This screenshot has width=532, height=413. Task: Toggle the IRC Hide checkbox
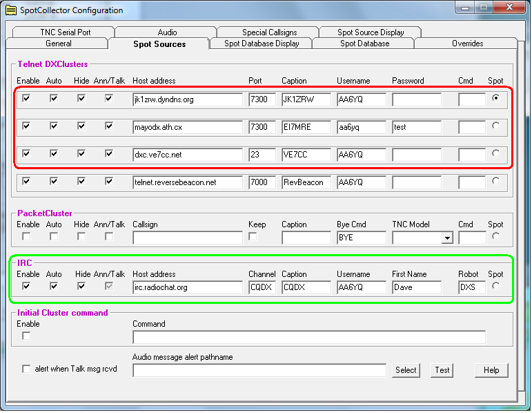click(x=81, y=287)
